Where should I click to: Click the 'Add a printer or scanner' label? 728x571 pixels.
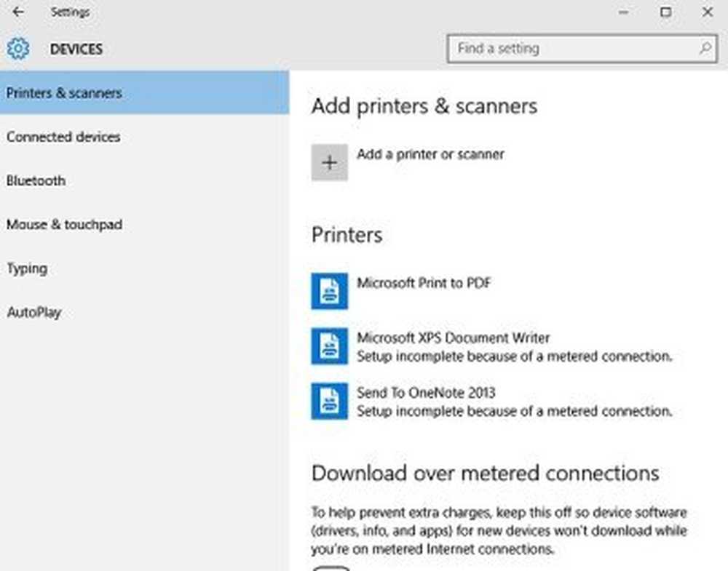tap(430, 154)
